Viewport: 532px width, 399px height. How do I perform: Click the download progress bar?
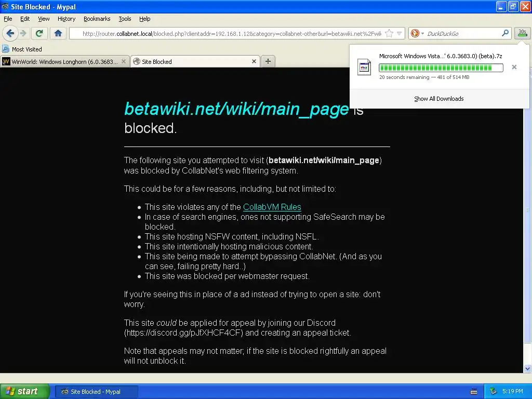(x=441, y=68)
